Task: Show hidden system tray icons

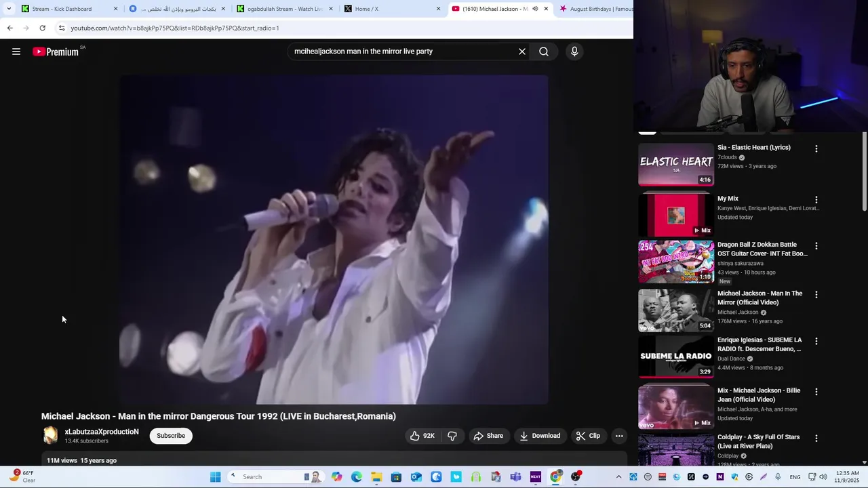Action: tap(618, 477)
